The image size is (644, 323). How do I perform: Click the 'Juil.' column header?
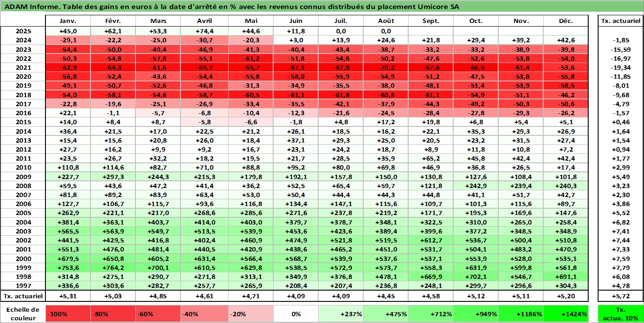[341, 21]
